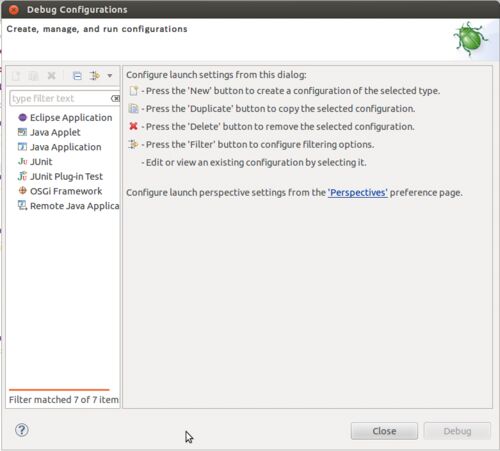
Task: Select the Remote Java Application entry
Action: (69, 206)
